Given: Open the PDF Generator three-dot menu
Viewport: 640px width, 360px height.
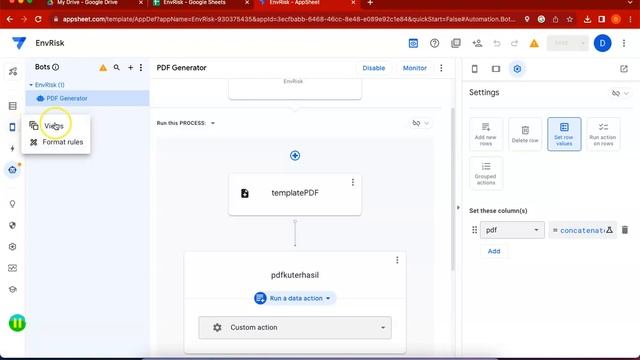Looking at the screenshot, I should click(441, 68).
